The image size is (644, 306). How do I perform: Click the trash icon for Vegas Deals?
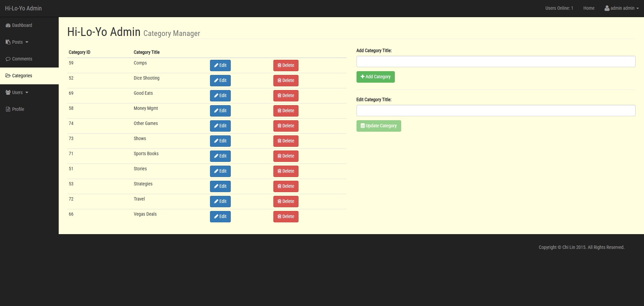click(279, 217)
